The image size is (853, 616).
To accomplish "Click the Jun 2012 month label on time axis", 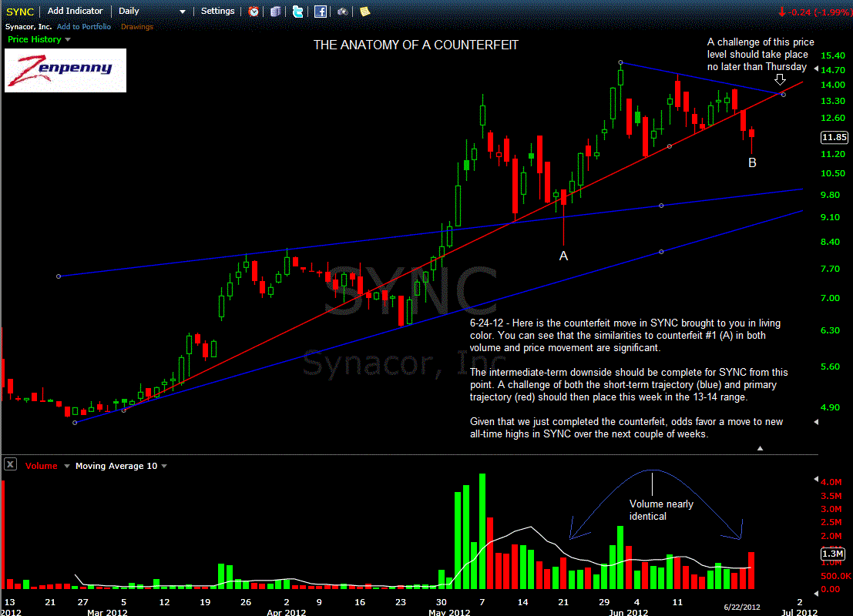I will click(x=628, y=612).
